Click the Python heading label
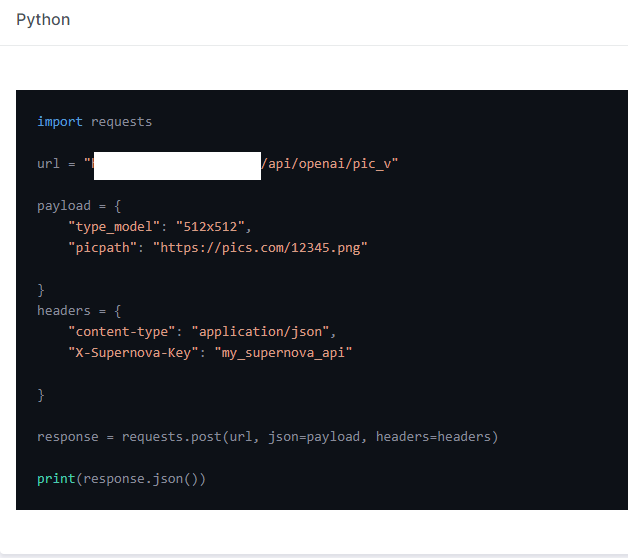 [x=43, y=20]
